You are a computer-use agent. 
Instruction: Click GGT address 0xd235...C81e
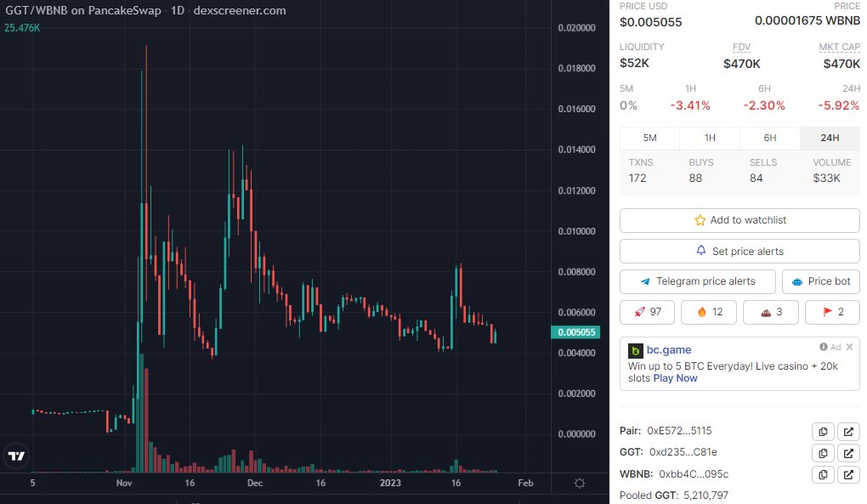tap(683, 453)
